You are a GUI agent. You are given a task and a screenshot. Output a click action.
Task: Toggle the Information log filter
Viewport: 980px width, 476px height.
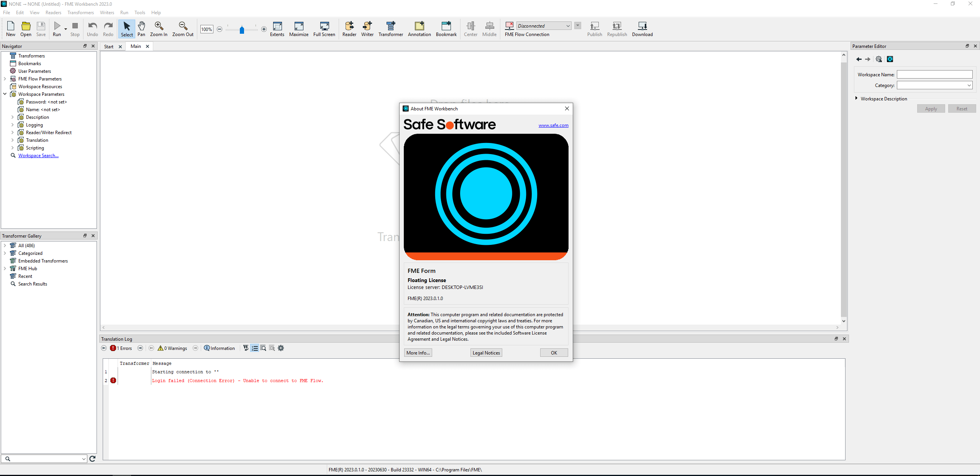[220, 348]
